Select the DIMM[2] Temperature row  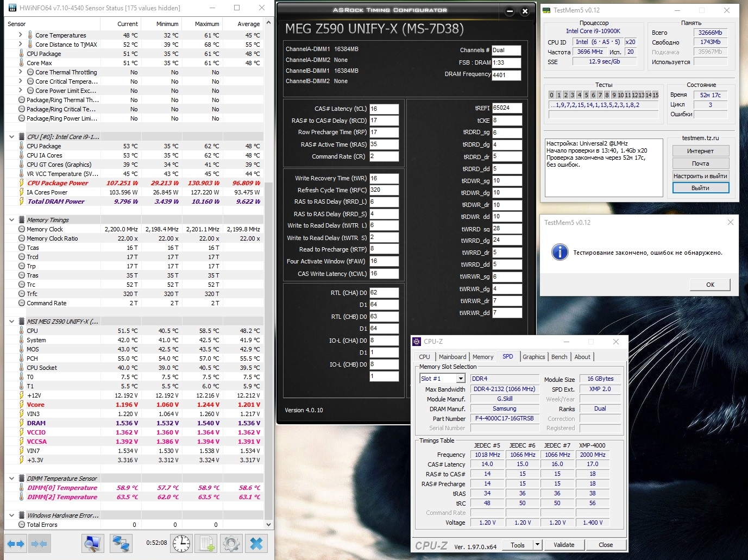[134, 497]
